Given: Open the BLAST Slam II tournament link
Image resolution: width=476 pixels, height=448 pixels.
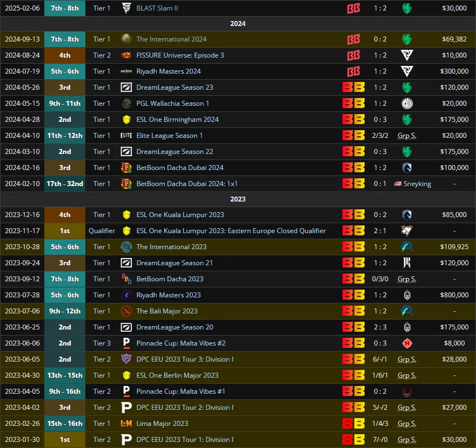Looking at the screenshot, I should 157,8.
